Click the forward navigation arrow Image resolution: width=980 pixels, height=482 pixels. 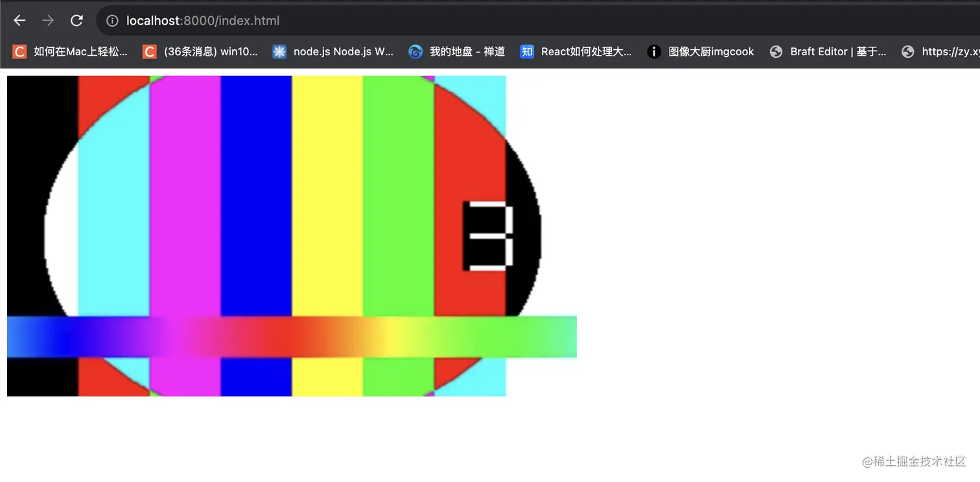point(47,20)
